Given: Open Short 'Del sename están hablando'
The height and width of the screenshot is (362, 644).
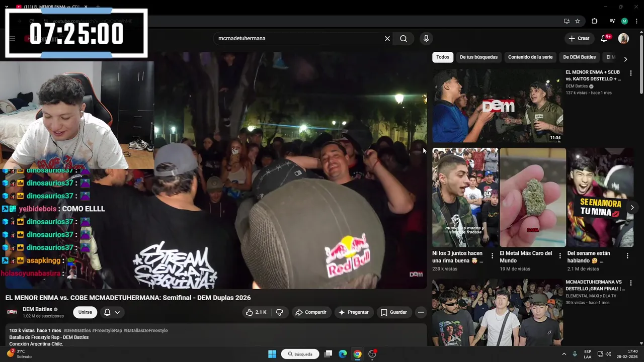Looking at the screenshot, I should point(600,198).
